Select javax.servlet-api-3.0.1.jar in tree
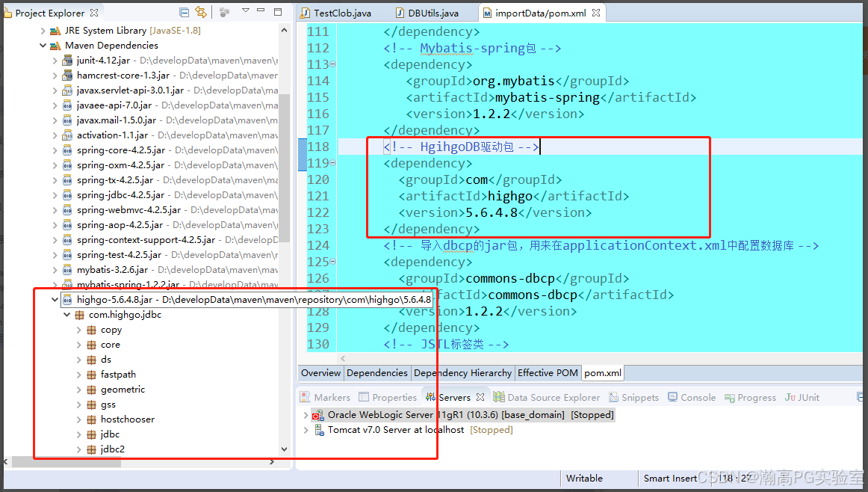This screenshot has width=868, height=492. (x=130, y=90)
